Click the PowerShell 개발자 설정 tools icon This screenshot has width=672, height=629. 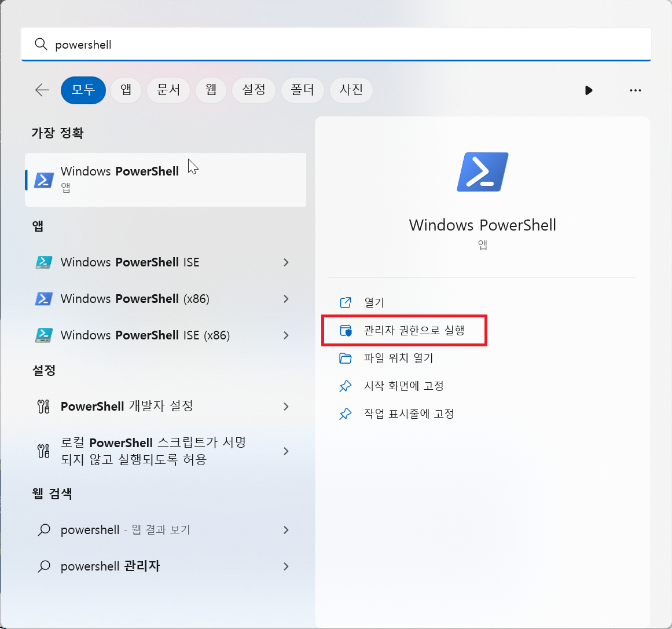pyautogui.click(x=44, y=406)
